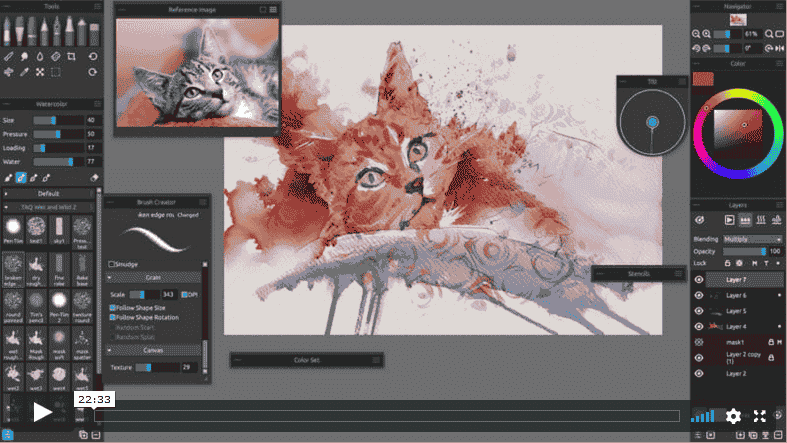Screen dimensions: 787x443
Task: Click the layer Opacity slider
Action: tap(744, 251)
